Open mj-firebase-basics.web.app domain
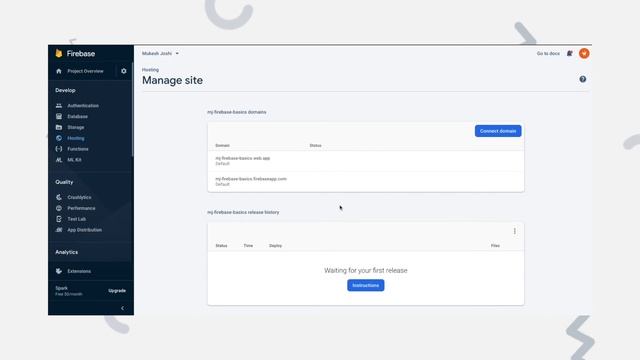The height and width of the screenshot is (360, 640). [242, 158]
